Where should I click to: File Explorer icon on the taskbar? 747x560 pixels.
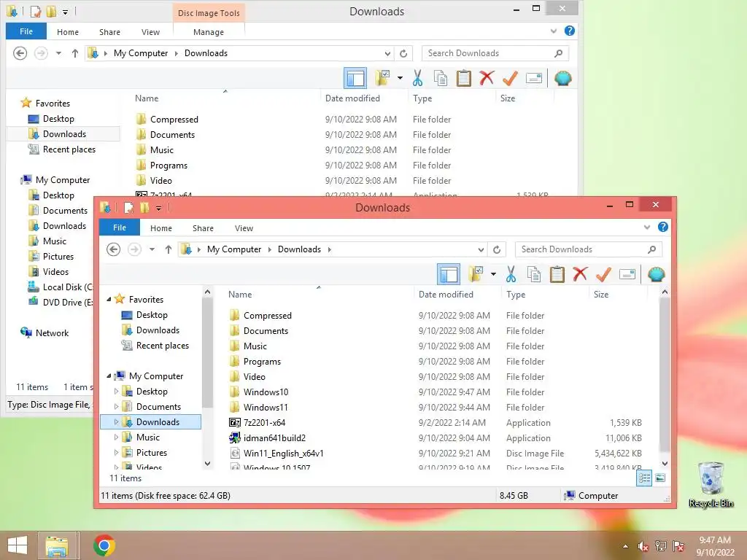tap(57, 545)
